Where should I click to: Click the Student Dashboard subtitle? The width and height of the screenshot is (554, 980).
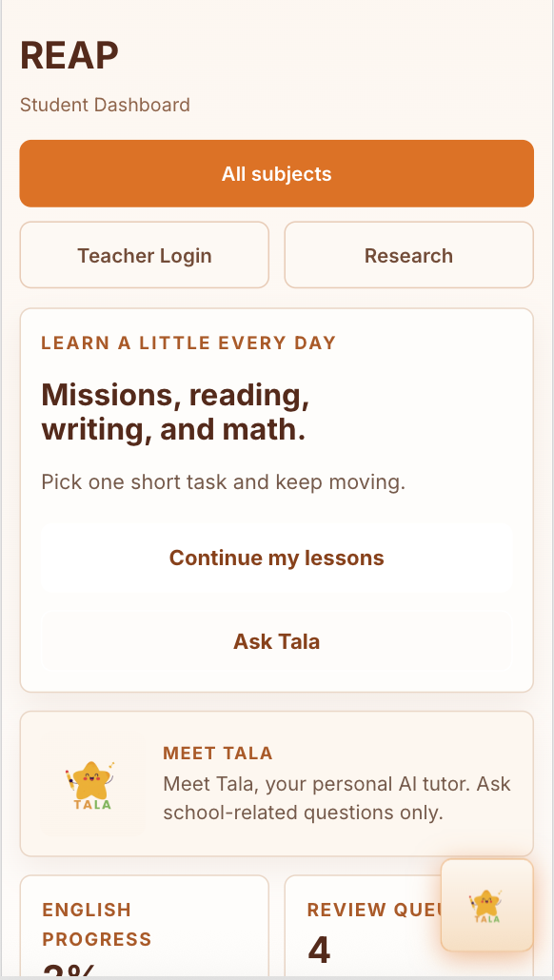(x=105, y=105)
